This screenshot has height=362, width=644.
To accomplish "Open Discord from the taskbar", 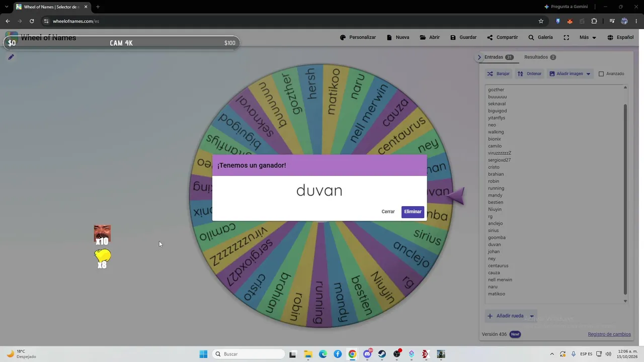I will click(367, 354).
